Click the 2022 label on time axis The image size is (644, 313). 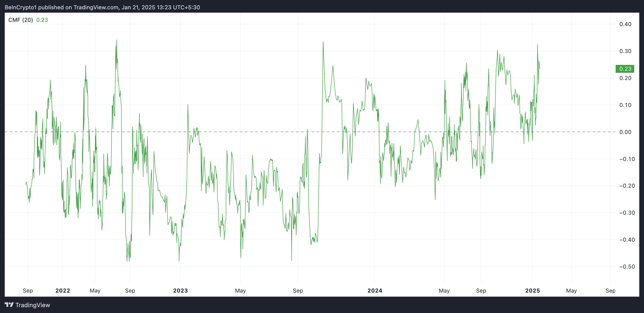63,290
